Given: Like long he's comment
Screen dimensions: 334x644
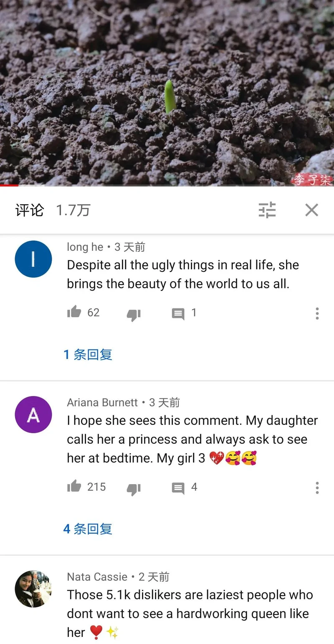Looking at the screenshot, I should 74,312.
